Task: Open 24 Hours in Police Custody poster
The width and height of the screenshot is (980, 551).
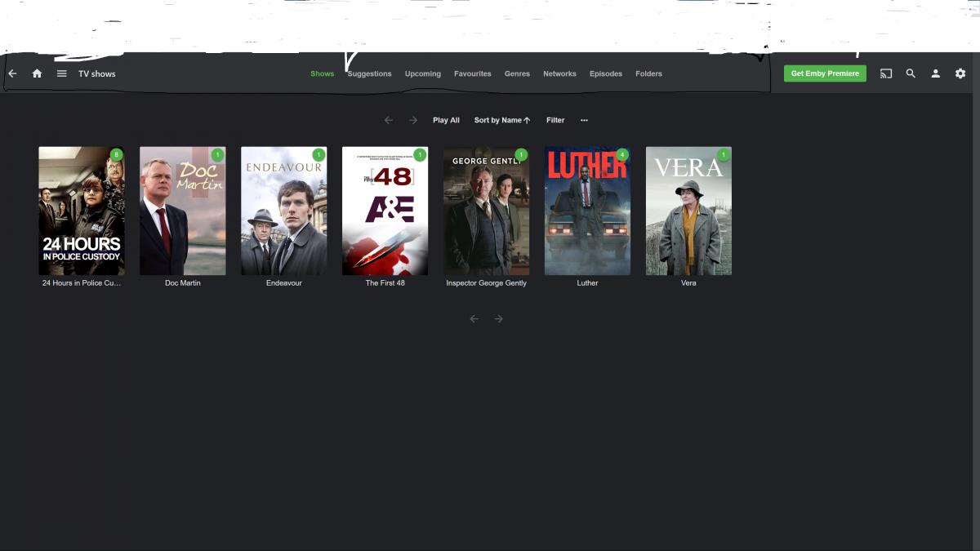Action: coord(82,211)
